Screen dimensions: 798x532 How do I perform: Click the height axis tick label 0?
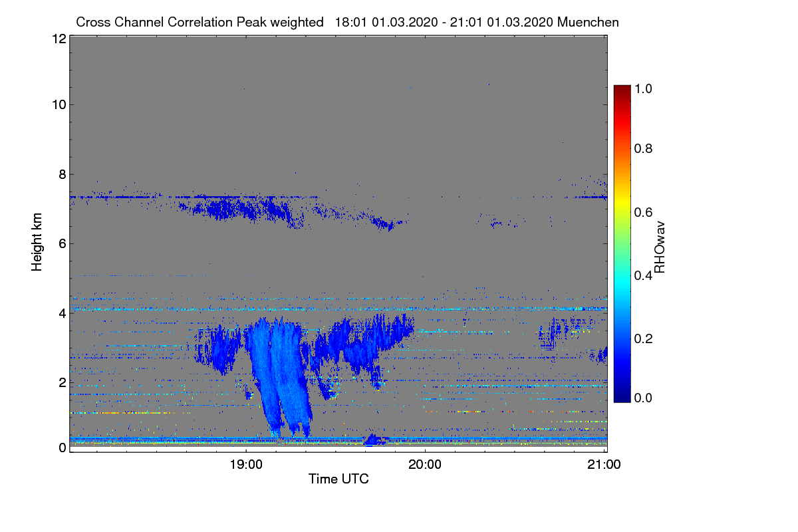pos(61,447)
